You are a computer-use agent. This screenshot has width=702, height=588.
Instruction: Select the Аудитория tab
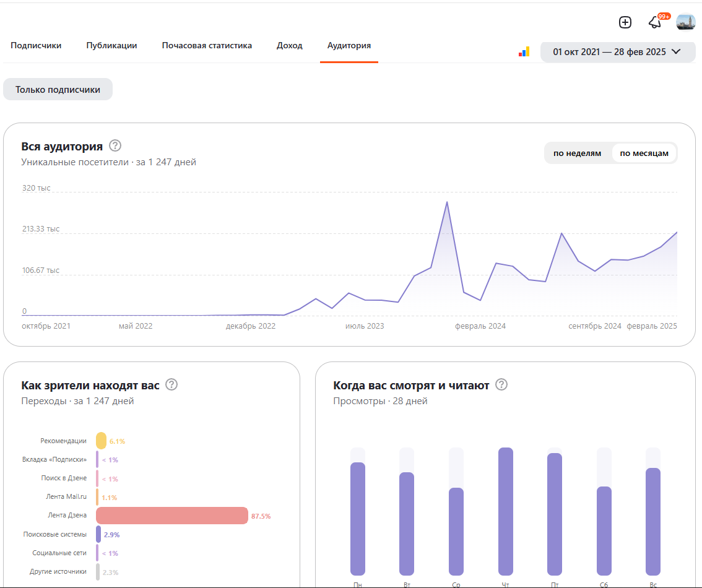[x=349, y=45]
